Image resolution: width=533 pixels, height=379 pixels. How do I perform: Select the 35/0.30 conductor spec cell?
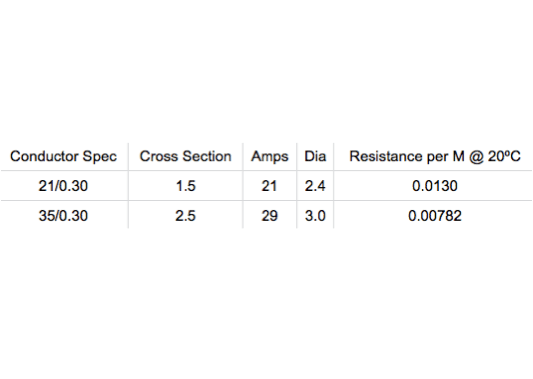pyautogui.click(x=63, y=216)
